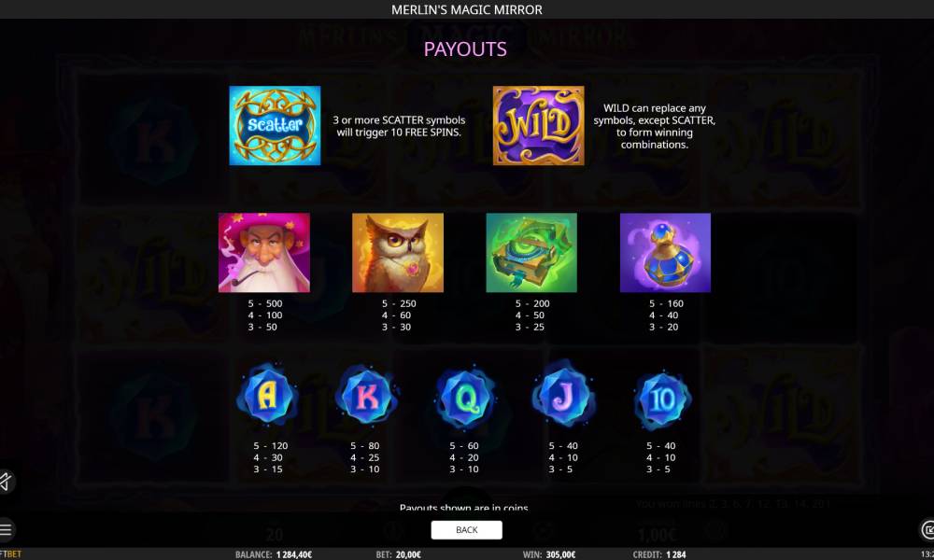Select the 10 gem symbol
The image size is (934, 560).
(x=662, y=399)
